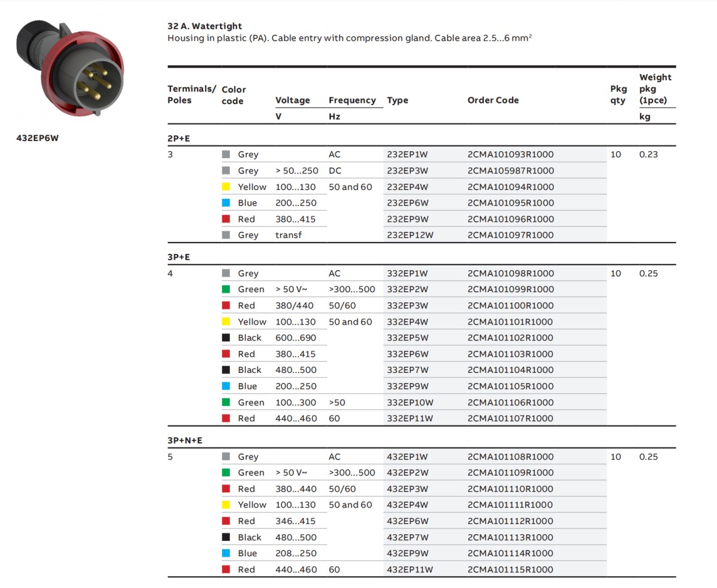Select order code 2CMA101093R1000
Image resolution: width=717 pixels, height=588 pixels.
pos(510,154)
